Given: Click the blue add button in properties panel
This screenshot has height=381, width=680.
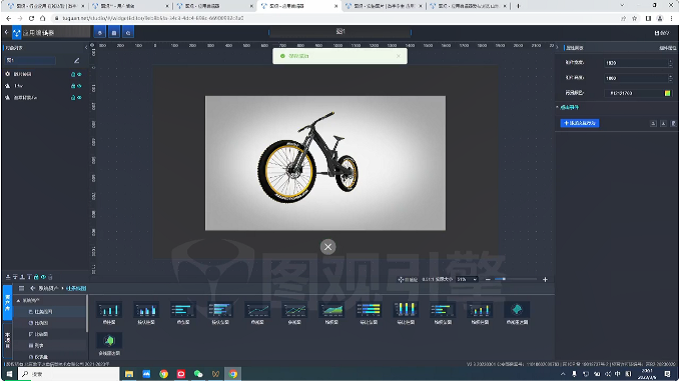Looking at the screenshot, I should (x=579, y=123).
